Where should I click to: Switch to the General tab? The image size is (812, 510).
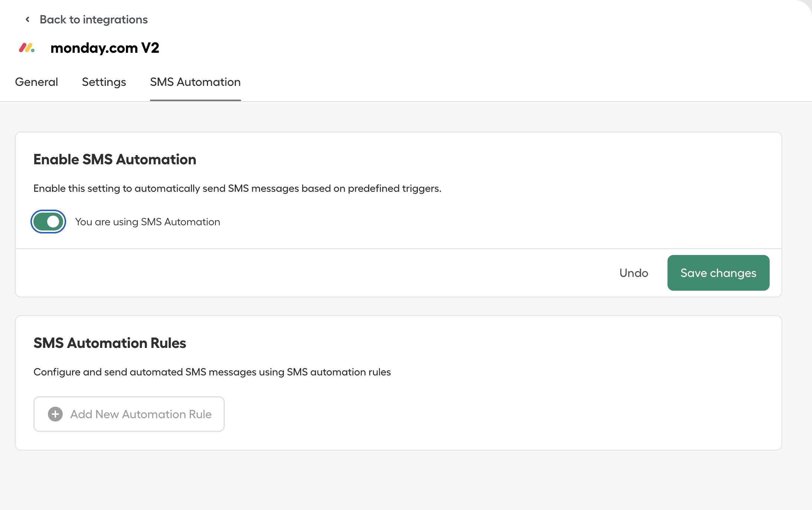[x=36, y=82]
